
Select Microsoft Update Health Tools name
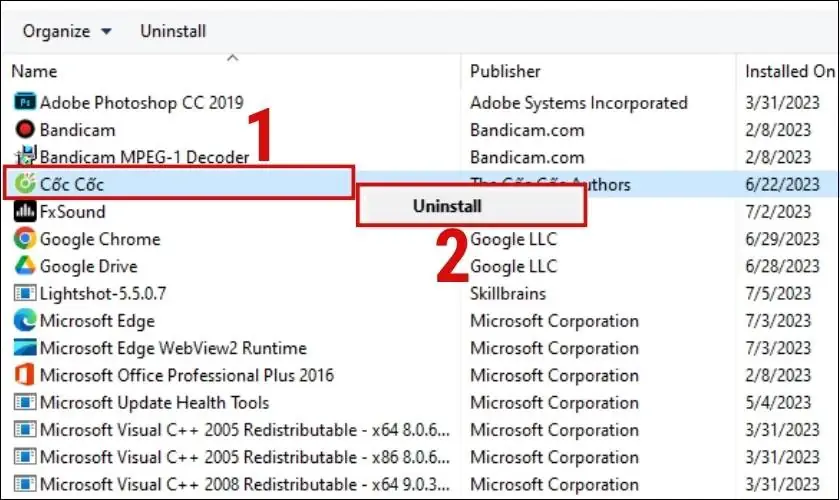click(154, 403)
